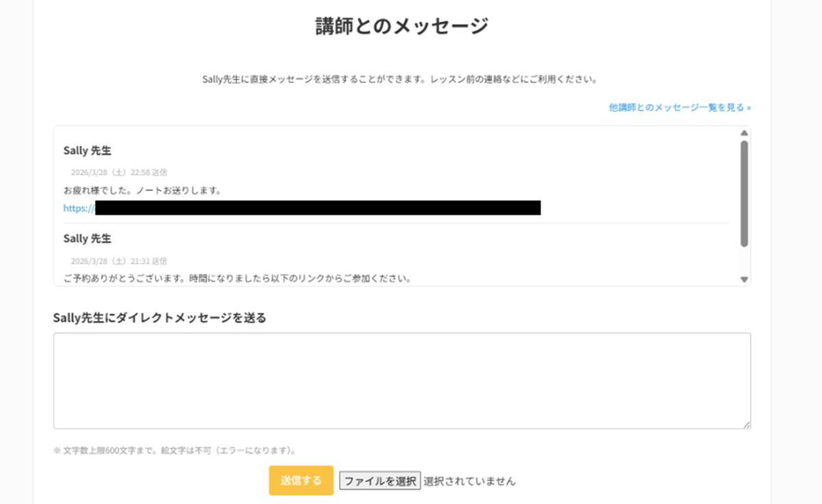Open 他講師とのメッセージ一覧を見る link
Image resolution: width=822 pixels, height=504 pixels.
tap(680, 108)
